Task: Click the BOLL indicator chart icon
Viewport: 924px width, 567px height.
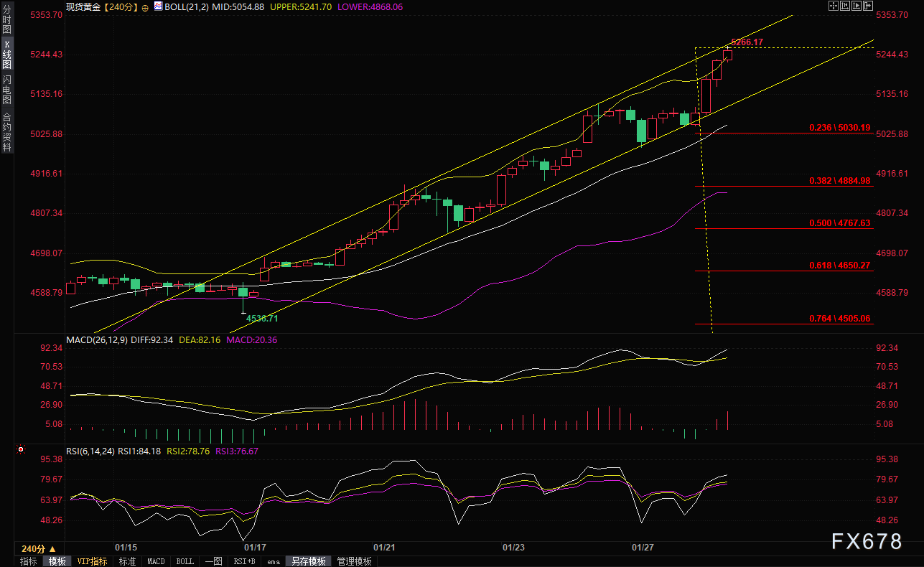Action: coord(158,6)
